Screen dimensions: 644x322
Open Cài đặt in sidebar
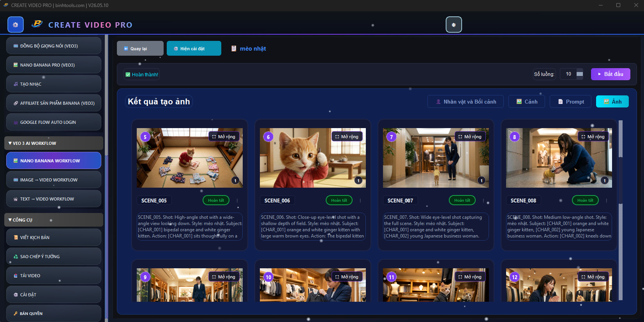tap(54, 295)
